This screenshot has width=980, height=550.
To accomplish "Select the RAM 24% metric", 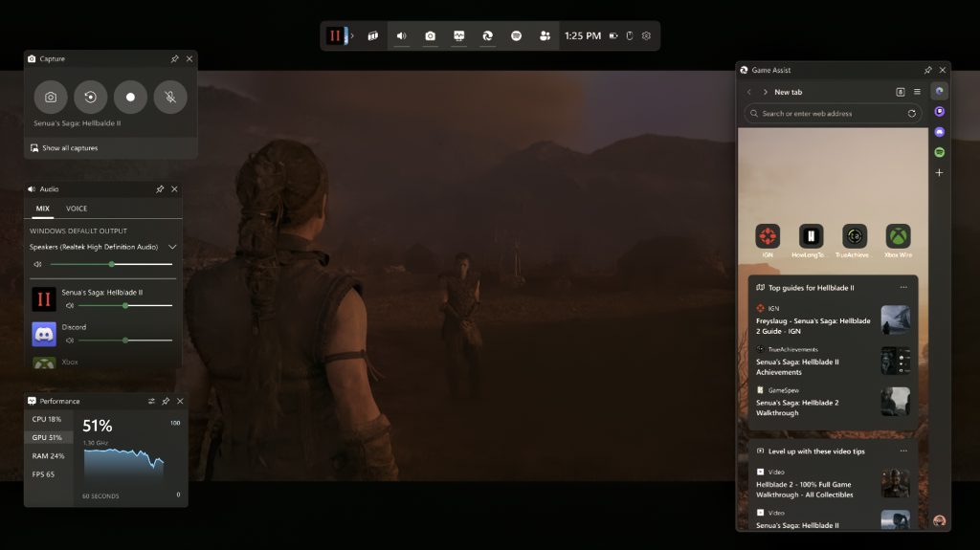I will tap(48, 456).
